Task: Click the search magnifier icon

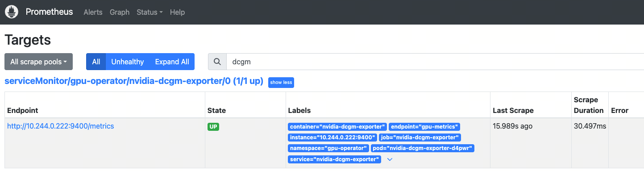Action: [217, 62]
